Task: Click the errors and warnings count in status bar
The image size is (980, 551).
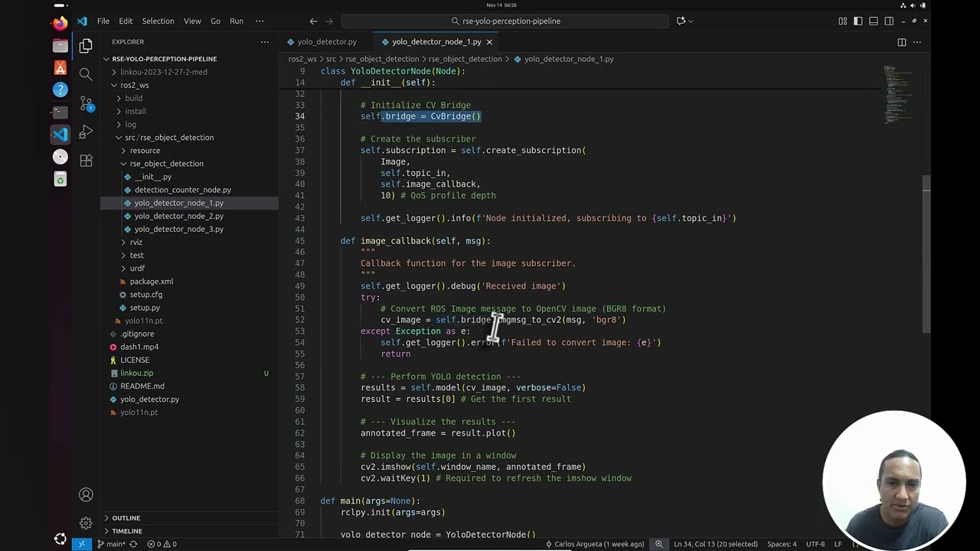Action: (162, 544)
